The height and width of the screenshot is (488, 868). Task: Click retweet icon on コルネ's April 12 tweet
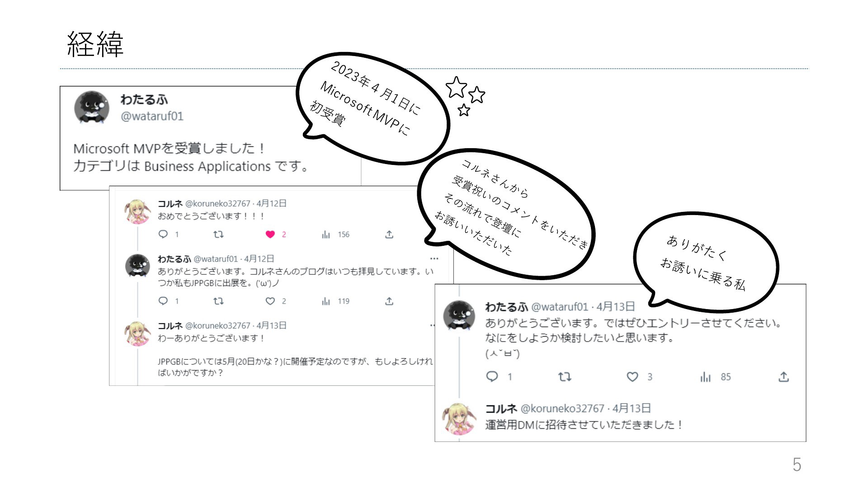pyautogui.click(x=218, y=234)
